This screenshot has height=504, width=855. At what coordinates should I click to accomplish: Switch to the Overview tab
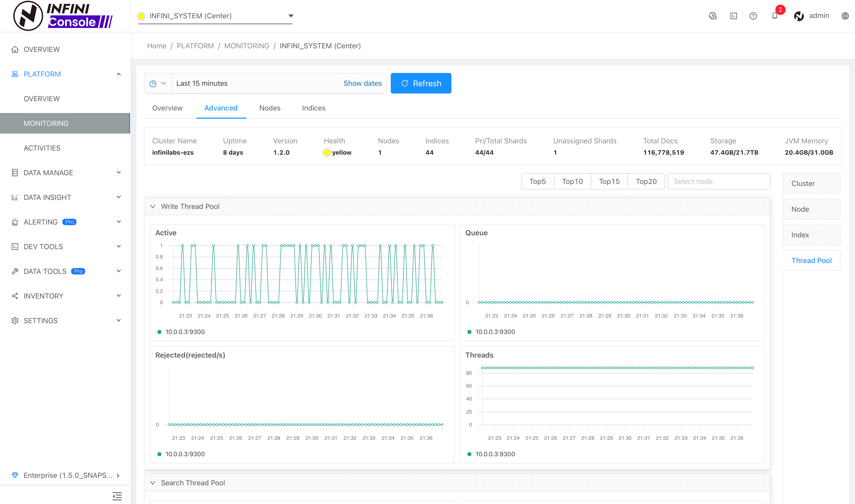coord(167,108)
